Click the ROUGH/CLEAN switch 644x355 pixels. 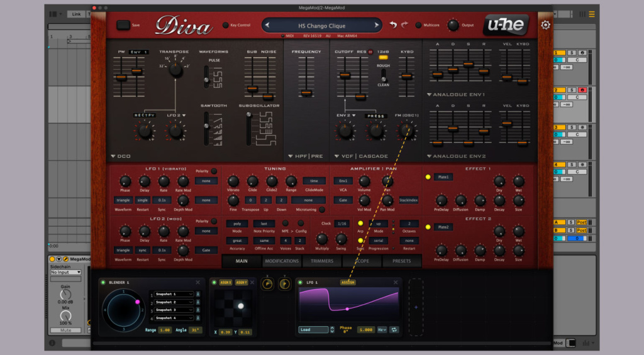pos(383,75)
